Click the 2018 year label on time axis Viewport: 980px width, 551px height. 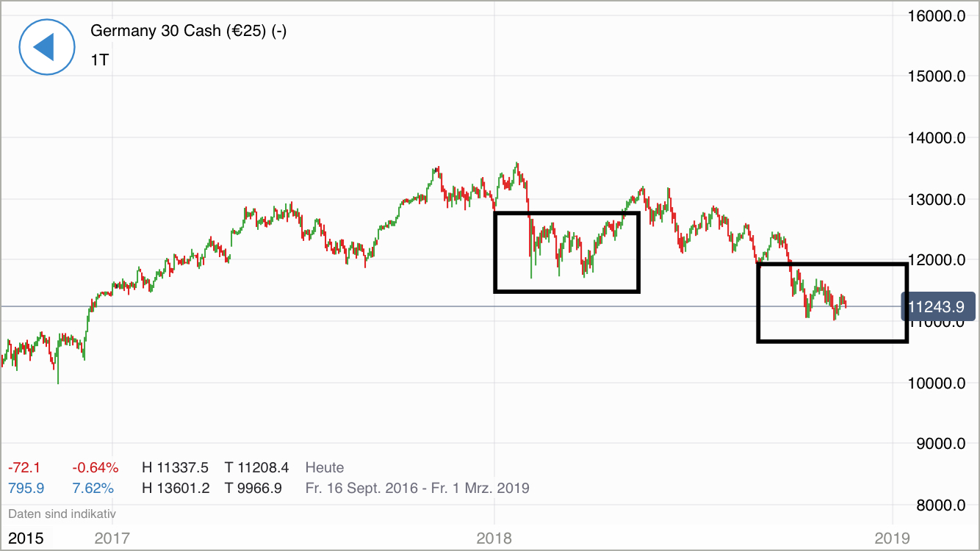494,537
